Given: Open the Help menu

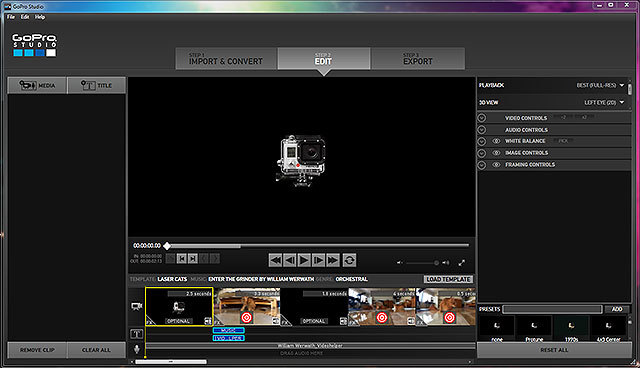Looking at the screenshot, I should coord(40,17).
